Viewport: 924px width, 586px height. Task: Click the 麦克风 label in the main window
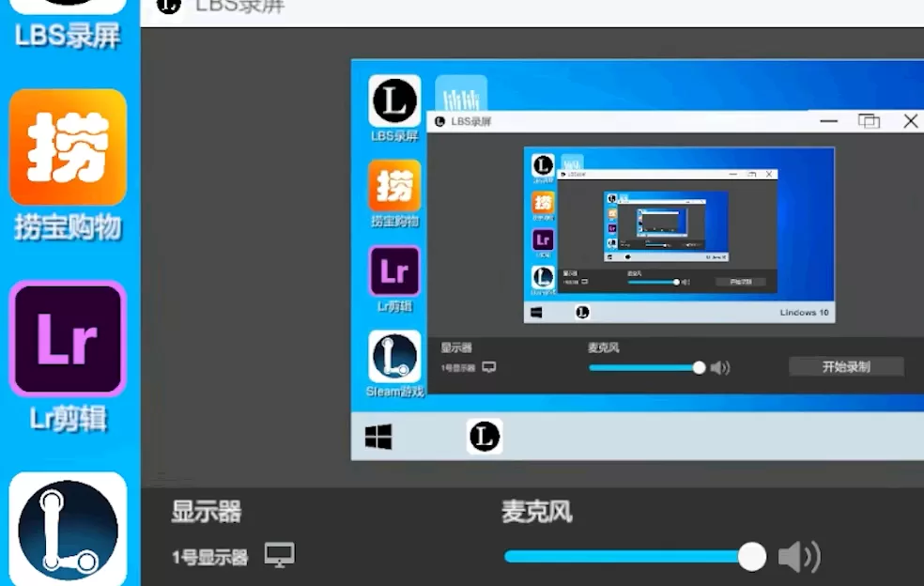coord(537,512)
